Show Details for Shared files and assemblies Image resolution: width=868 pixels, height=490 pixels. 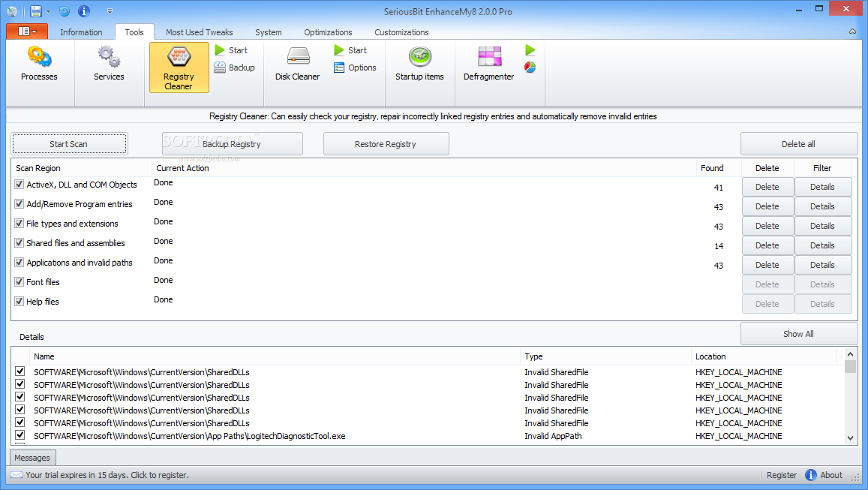[822, 245]
